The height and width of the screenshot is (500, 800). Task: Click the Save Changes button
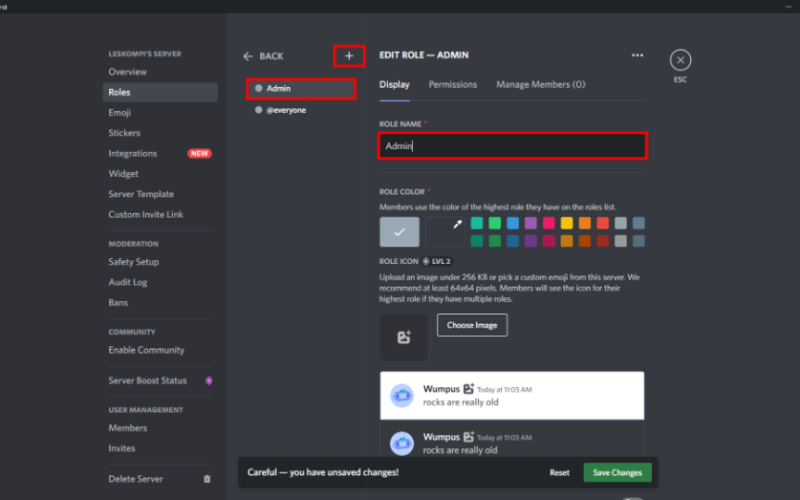pos(617,472)
